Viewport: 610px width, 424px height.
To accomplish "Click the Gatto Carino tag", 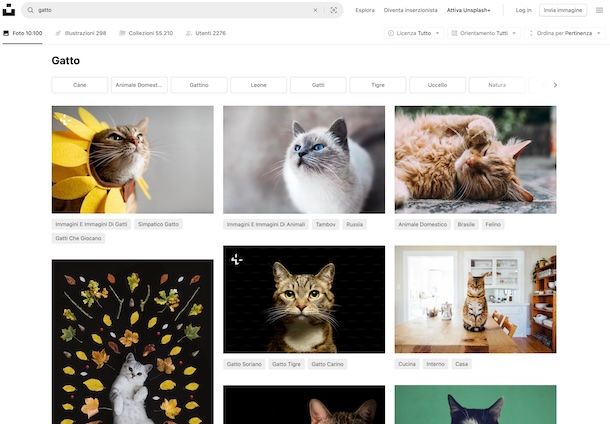I will [328, 364].
